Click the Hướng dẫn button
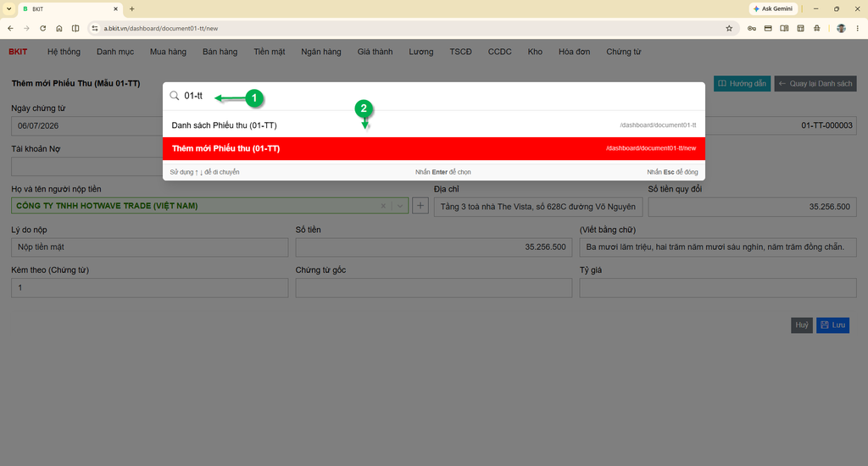Screen dimensions: 868x466 [742, 84]
